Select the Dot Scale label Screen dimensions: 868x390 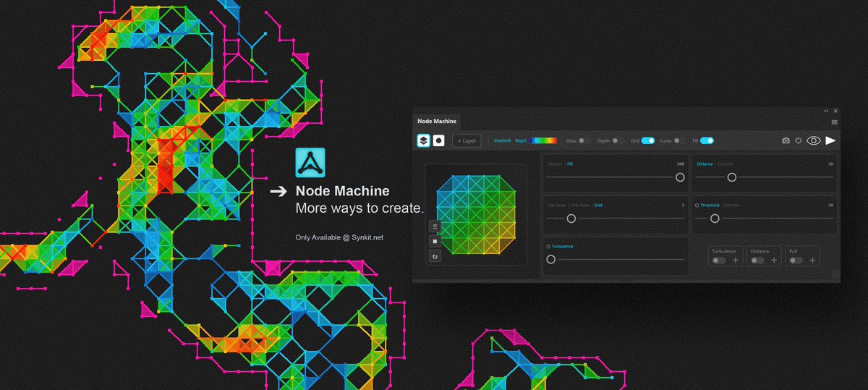pyautogui.click(x=556, y=205)
